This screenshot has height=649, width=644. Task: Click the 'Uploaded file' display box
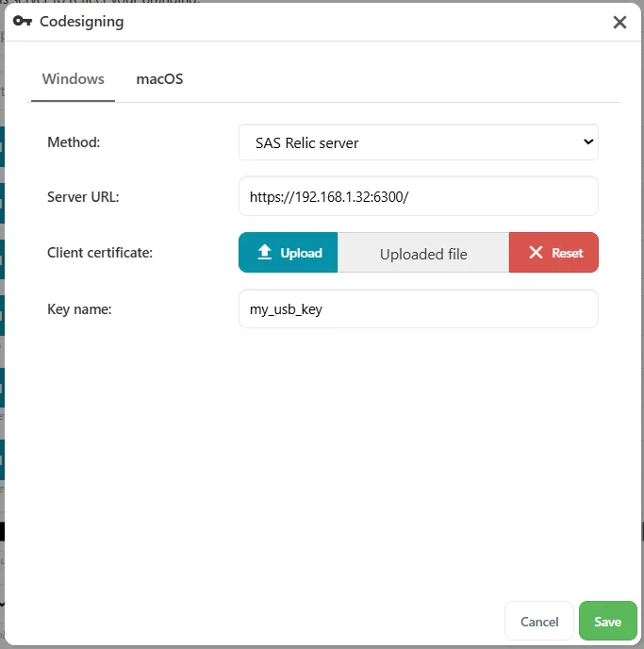[x=423, y=254]
